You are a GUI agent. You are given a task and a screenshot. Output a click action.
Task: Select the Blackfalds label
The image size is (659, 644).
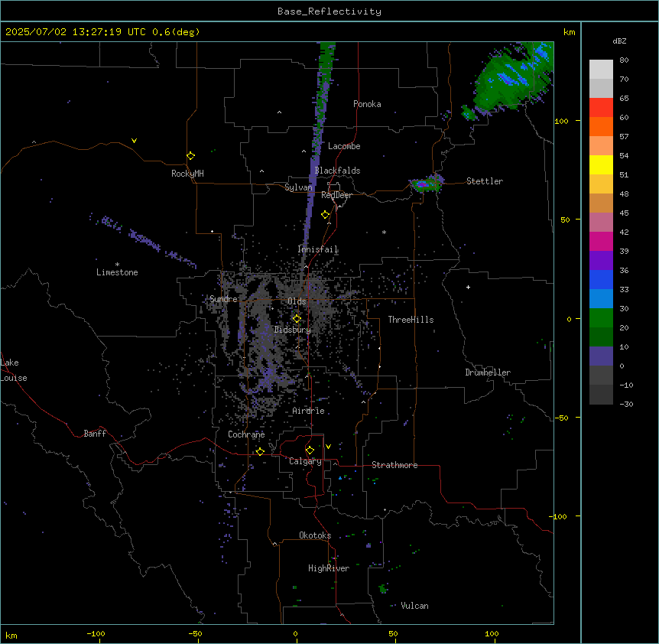tap(337, 171)
